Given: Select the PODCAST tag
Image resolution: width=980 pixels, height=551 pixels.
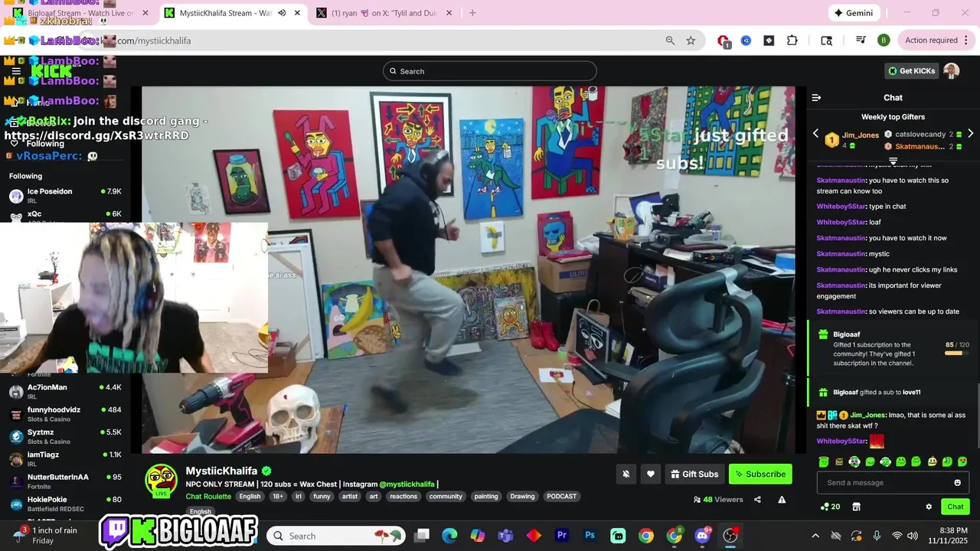Looking at the screenshot, I should coord(561,497).
